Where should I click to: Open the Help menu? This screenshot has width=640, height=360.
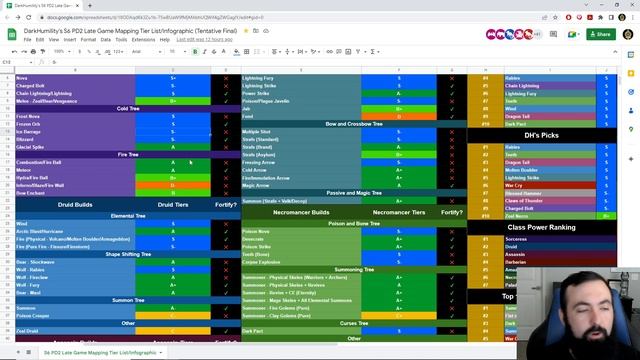164,40
